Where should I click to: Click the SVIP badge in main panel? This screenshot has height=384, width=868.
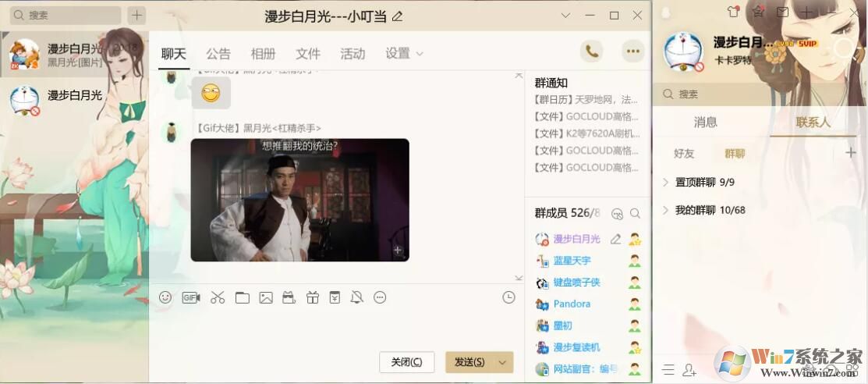808,43
